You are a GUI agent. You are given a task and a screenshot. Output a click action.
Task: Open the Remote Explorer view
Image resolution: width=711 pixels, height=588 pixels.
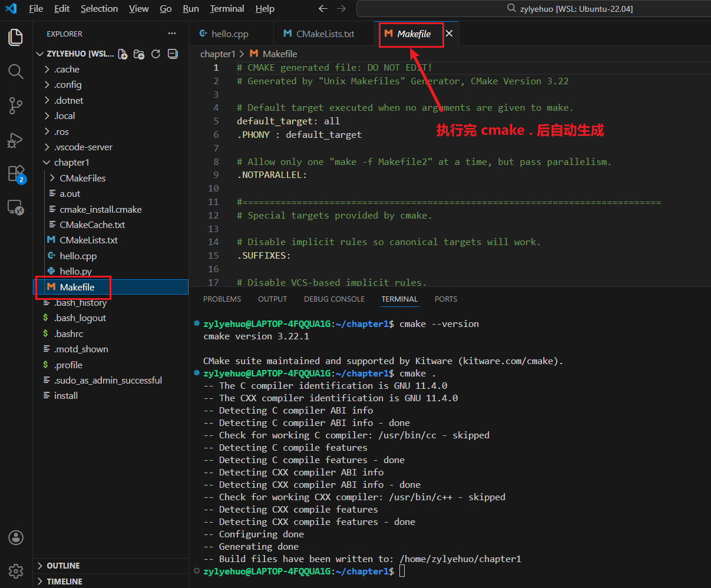(16, 207)
